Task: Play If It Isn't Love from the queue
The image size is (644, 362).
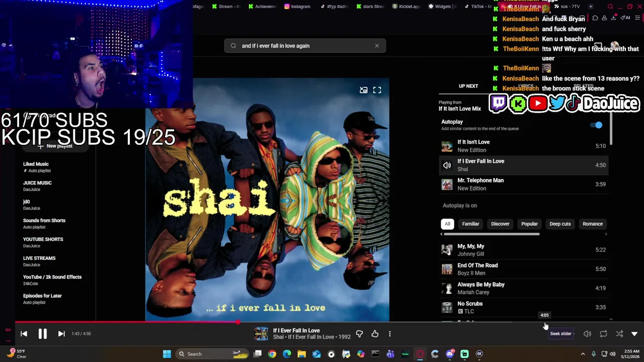Action: click(523, 146)
